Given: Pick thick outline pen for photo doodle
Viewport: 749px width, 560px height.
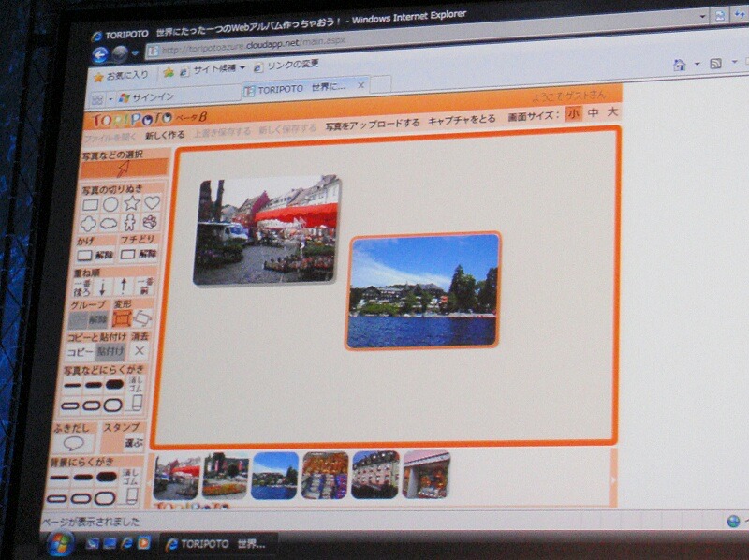Looking at the screenshot, I should 112,405.
